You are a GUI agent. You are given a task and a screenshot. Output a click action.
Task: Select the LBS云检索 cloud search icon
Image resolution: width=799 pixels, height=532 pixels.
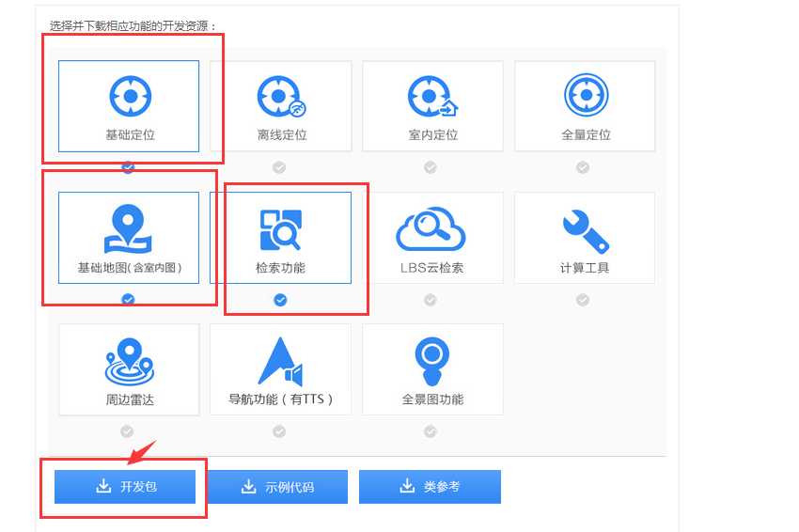pyautogui.click(x=431, y=228)
